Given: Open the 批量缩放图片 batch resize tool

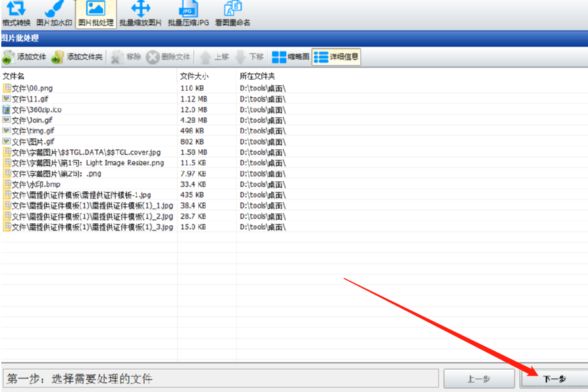Looking at the screenshot, I should tap(141, 14).
